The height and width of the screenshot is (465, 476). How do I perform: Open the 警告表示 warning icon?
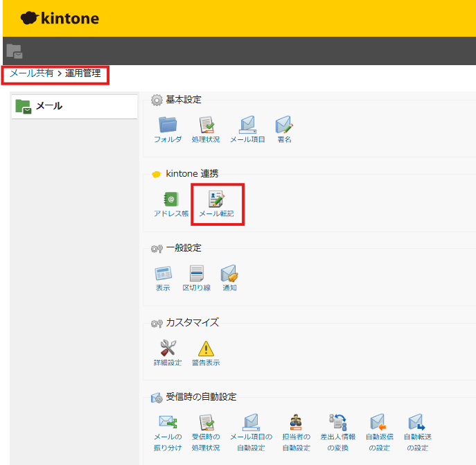tap(206, 349)
